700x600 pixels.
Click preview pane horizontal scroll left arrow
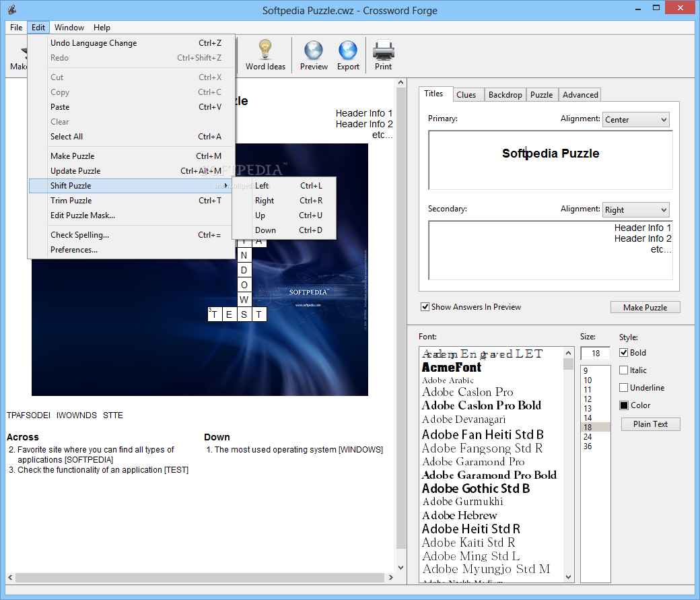pyautogui.click(x=10, y=577)
